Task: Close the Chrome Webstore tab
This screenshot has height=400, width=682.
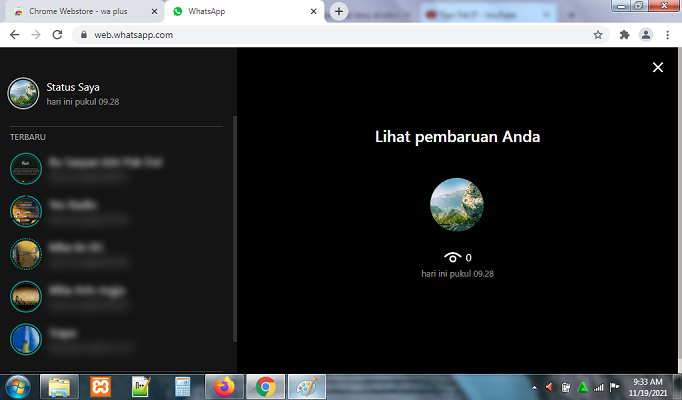Action: coord(154,11)
